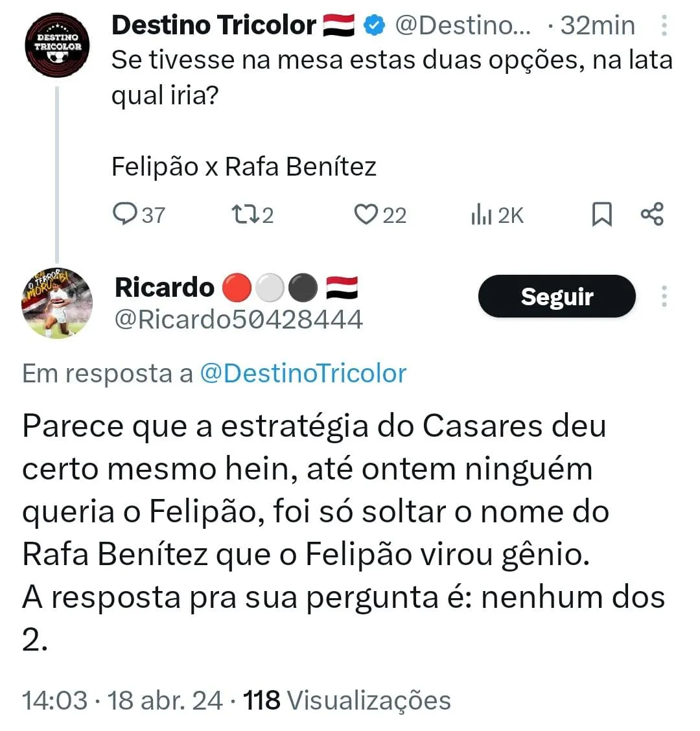The height and width of the screenshot is (731, 700).
Task: Open replies via the comment bubble icon
Action: [x=125, y=215]
